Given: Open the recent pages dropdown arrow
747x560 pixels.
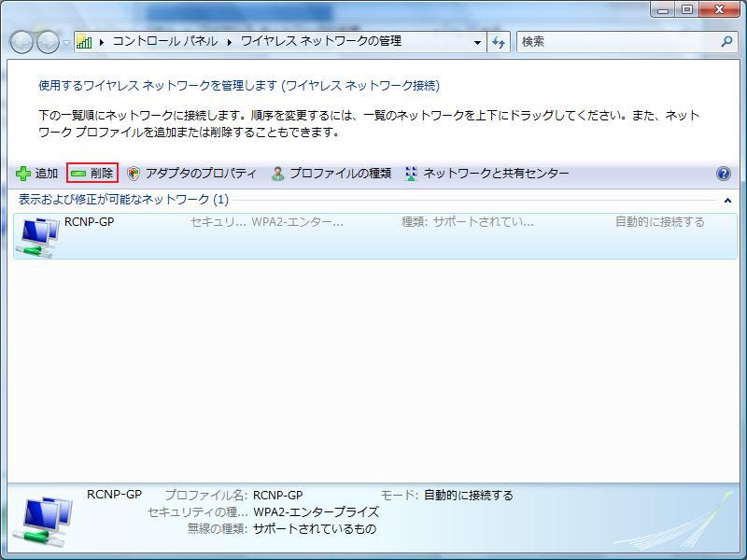Looking at the screenshot, I should click(66, 43).
